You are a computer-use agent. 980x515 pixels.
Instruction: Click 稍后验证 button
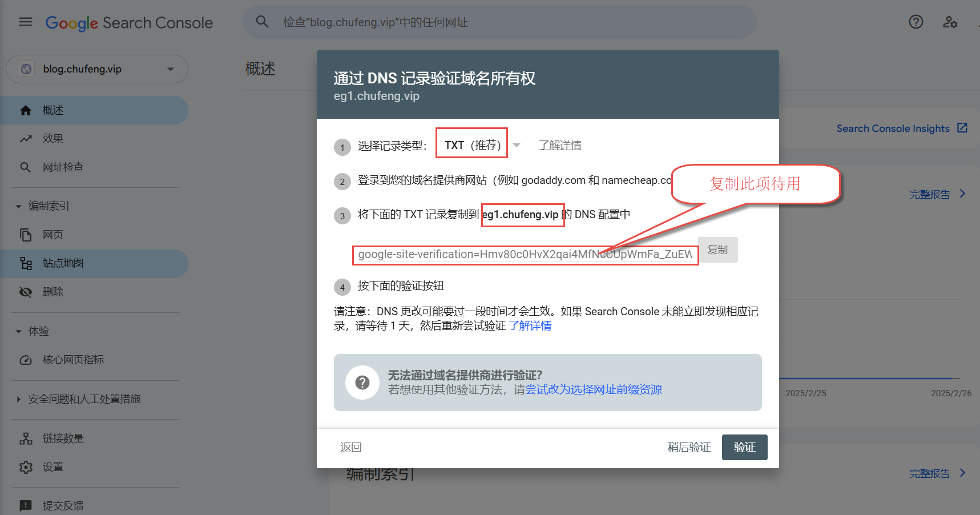tap(689, 447)
